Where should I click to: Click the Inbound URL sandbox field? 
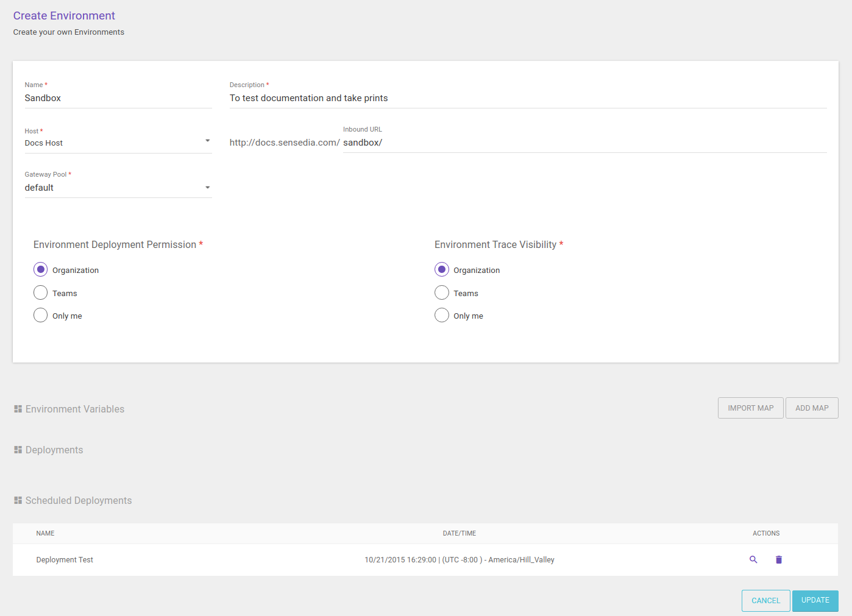(x=427, y=142)
